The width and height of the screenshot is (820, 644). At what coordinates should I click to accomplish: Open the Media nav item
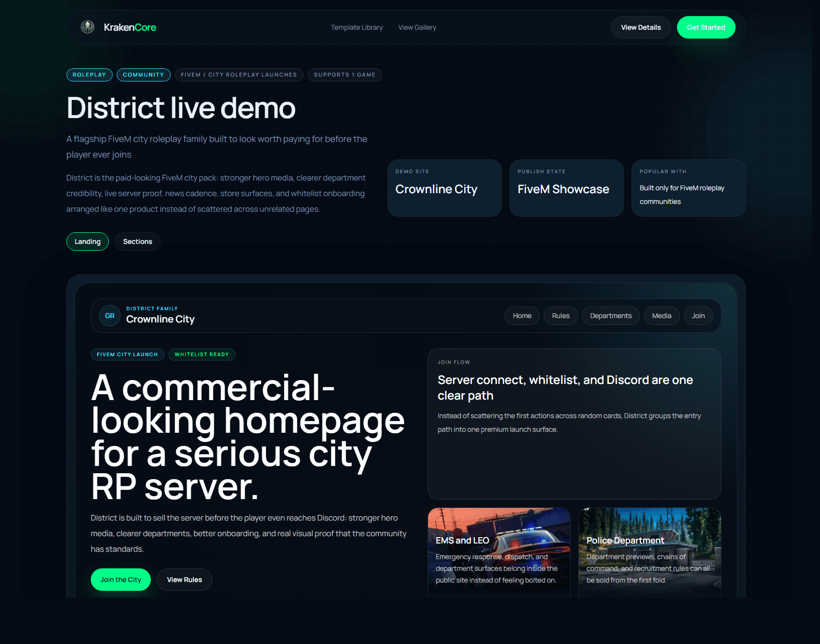pos(662,316)
